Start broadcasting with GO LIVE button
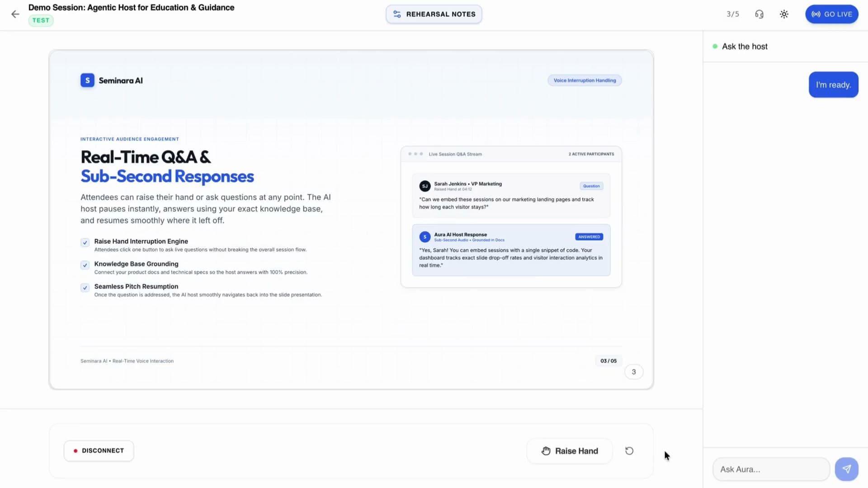This screenshot has width=868, height=488. [x=832, y=14]
